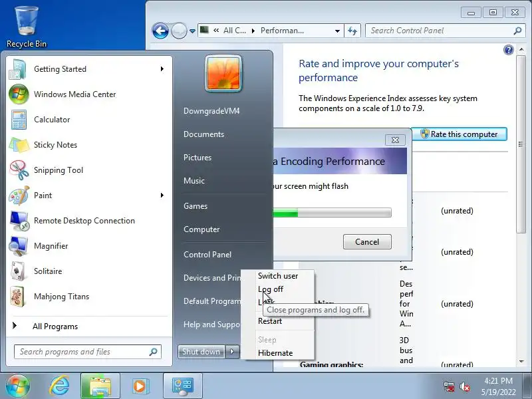This screenshot has width=532, height=399.
Task: Open Windows Explorer folder taskbar icon
Action: (x=100, y=386)
